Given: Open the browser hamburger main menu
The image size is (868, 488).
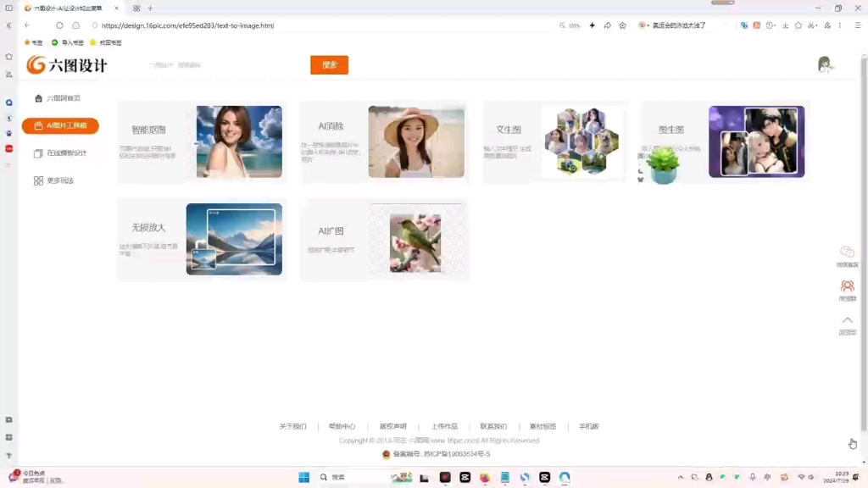Looking at the screenshot, I should point(858,25).
